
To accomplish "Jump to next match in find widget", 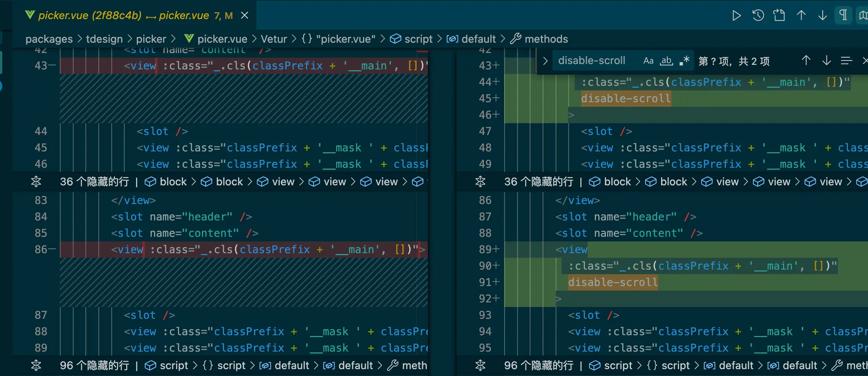I will [826, 61].
